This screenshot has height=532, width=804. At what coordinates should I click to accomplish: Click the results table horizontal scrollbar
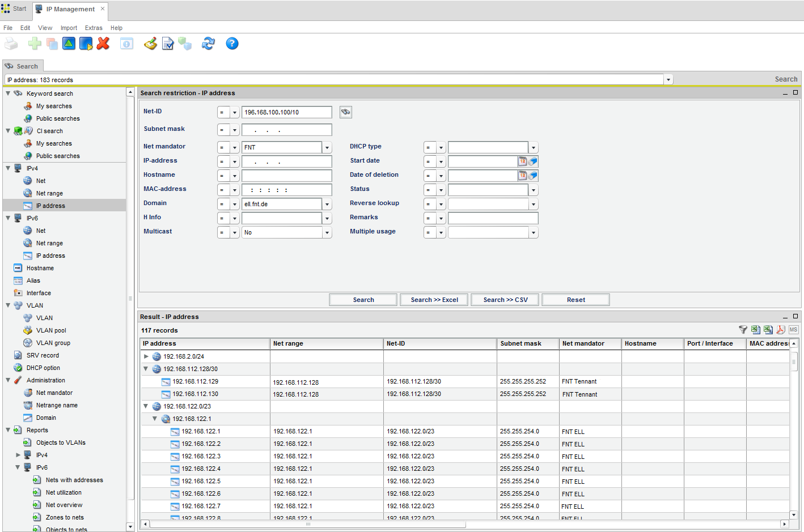(x=308, y=524)
